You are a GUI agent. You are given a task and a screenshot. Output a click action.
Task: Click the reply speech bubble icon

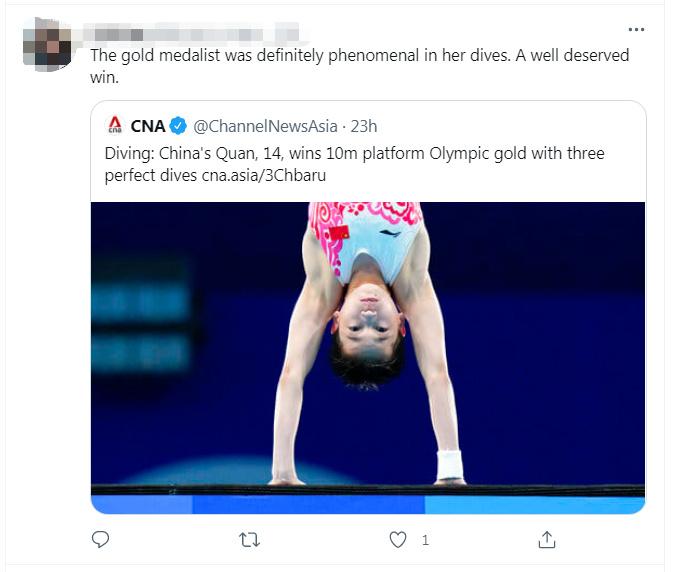pos(100,539)
